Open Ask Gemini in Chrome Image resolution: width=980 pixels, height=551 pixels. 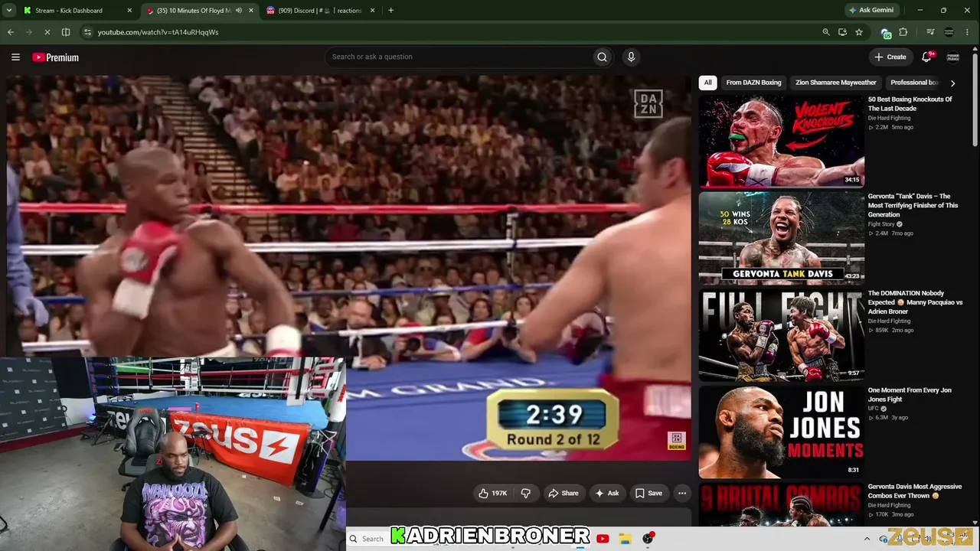tap(871, 11)
